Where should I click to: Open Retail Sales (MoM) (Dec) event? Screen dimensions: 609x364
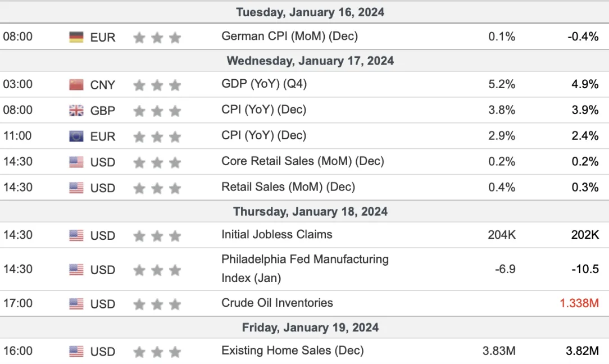[x=288, y=187]
